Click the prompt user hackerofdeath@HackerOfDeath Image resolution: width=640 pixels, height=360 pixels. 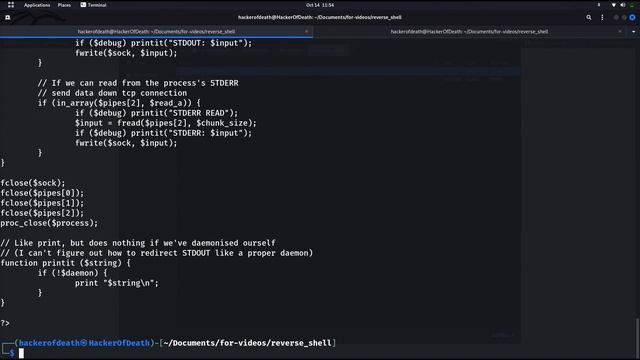[84, 343]
